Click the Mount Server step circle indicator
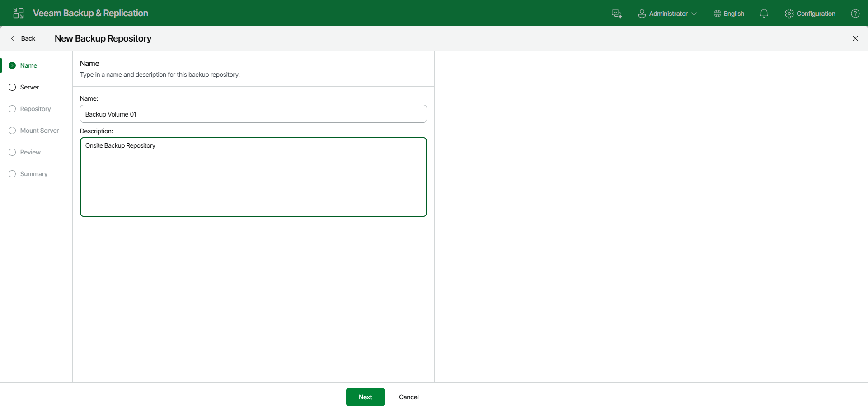Viewport: 868px width, 411px height. [x=12, y=131]
